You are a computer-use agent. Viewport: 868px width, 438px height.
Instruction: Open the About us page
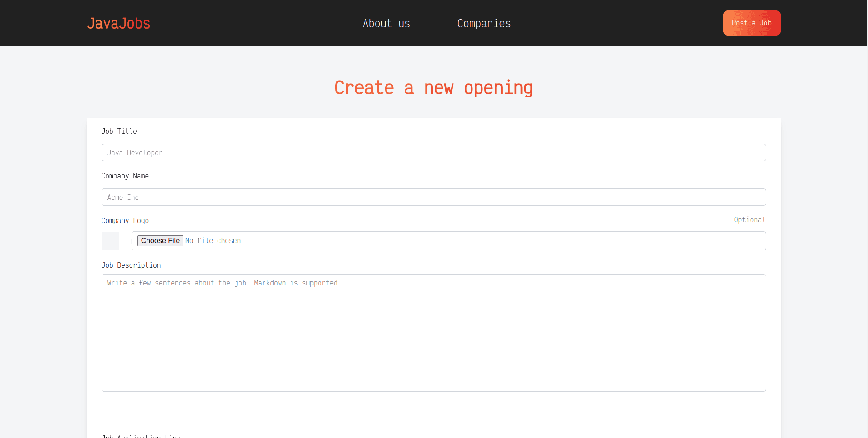(x=386, y=23)
